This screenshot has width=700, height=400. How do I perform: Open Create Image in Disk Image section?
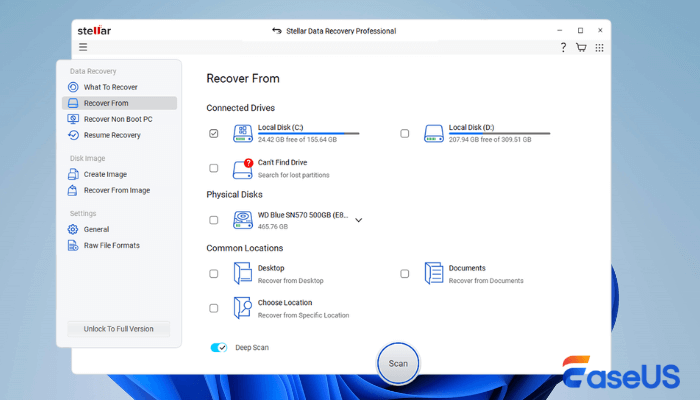click(104, 174)
